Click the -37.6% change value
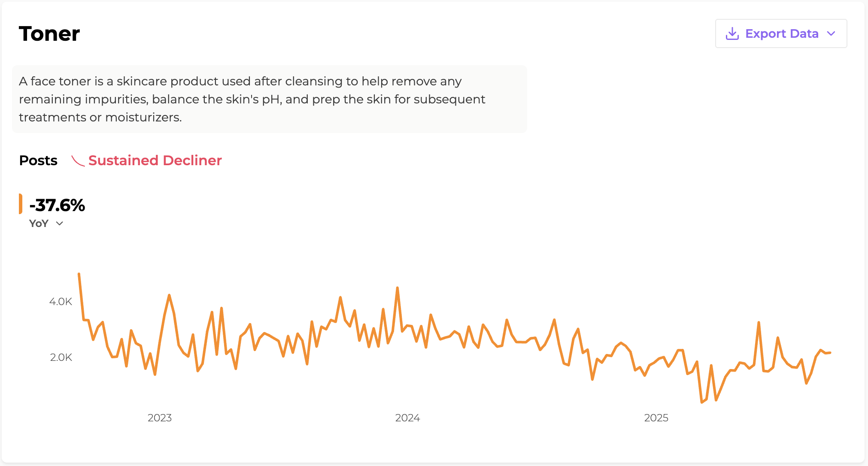This screenshot has width=868, height=466. 57,205
